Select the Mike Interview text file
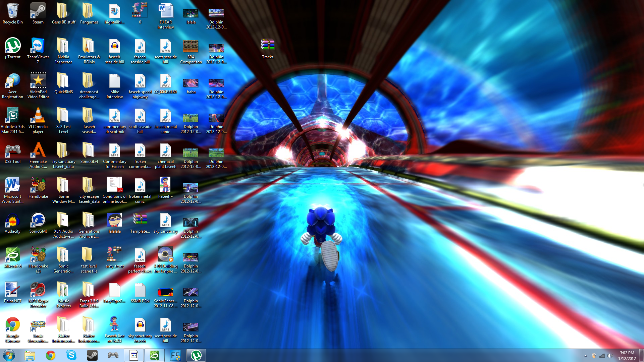This screenshot has width=644, height=362. 115,86
